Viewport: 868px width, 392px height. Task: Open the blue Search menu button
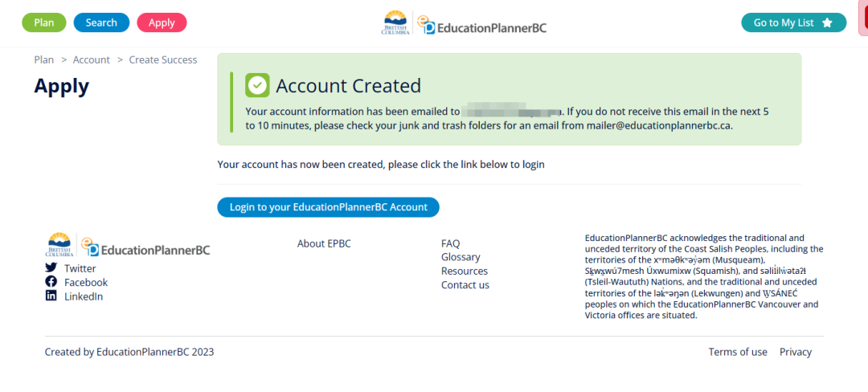coord(101,22)
